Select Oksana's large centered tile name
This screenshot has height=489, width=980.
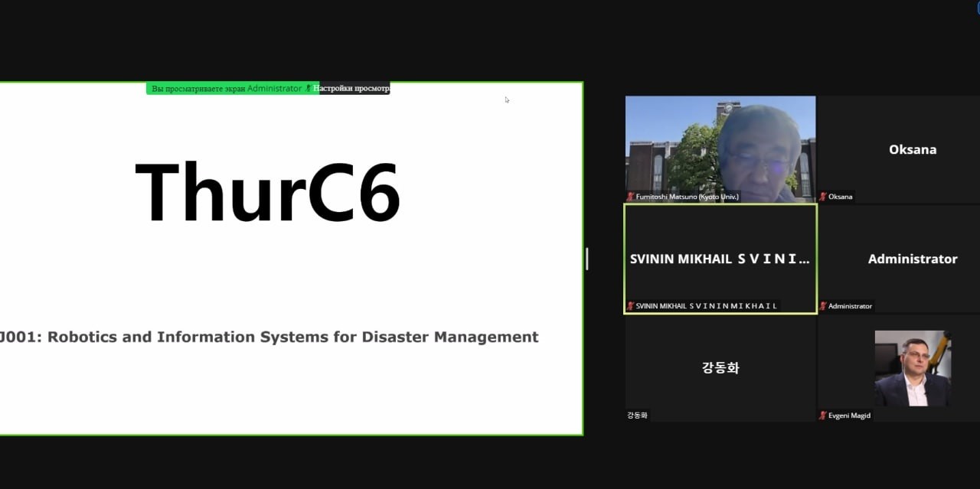912,149
